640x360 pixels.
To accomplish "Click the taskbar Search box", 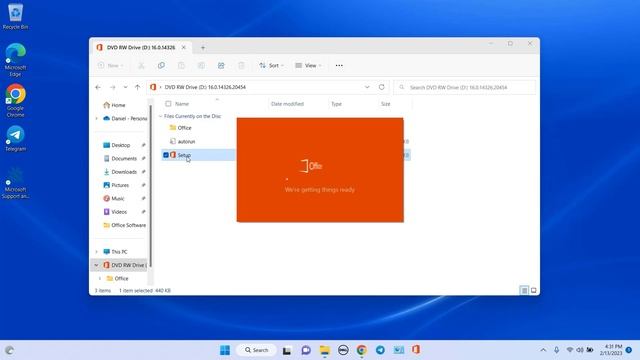I will click(x=256, y=350).
